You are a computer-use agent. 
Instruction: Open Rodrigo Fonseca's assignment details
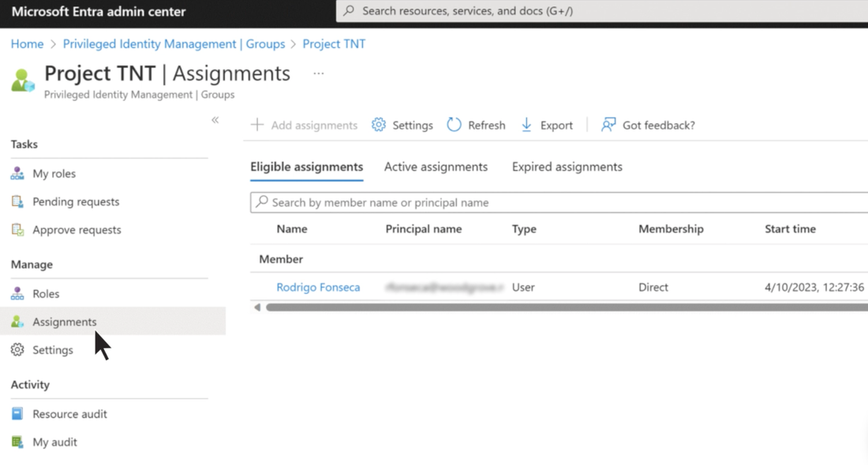(318, 287)
